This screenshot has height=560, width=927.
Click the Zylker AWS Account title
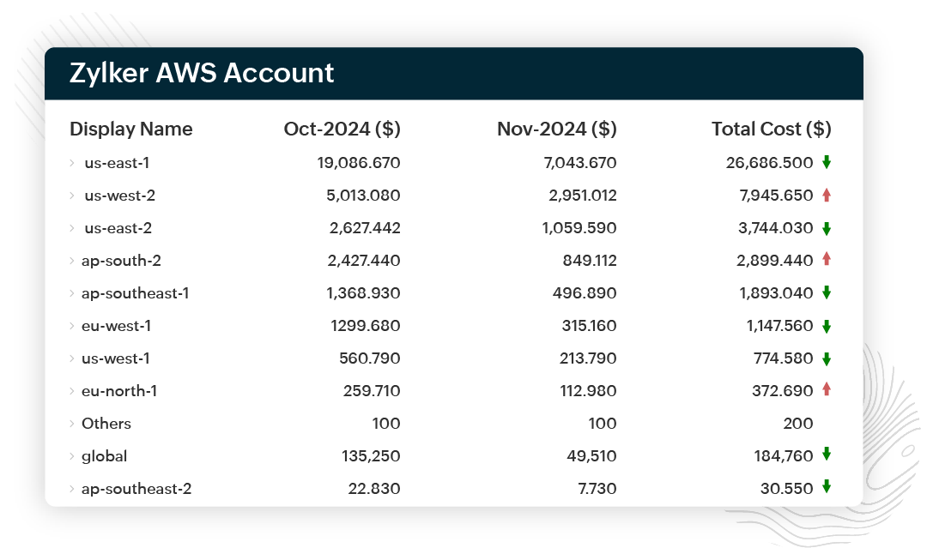(x=202, y=73)
